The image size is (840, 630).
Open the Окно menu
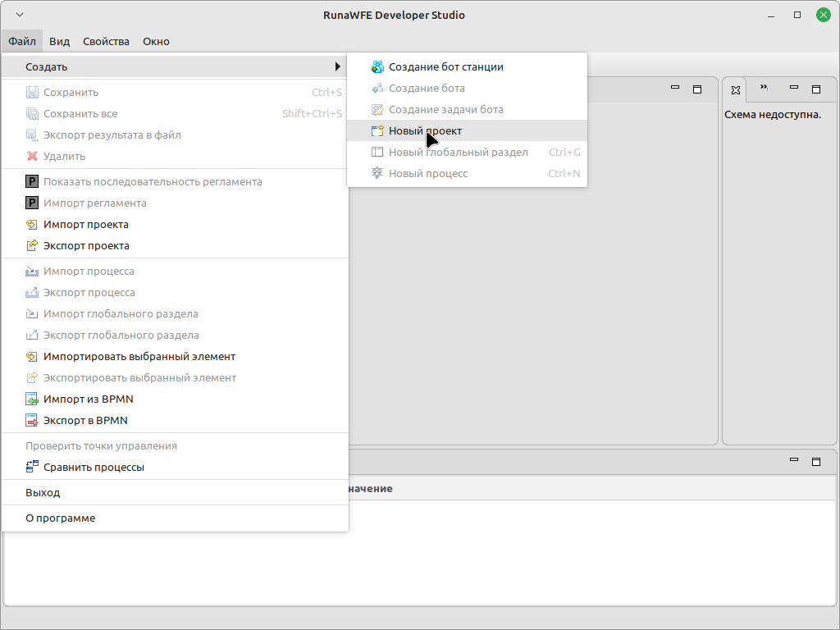[x=156, y=41]
